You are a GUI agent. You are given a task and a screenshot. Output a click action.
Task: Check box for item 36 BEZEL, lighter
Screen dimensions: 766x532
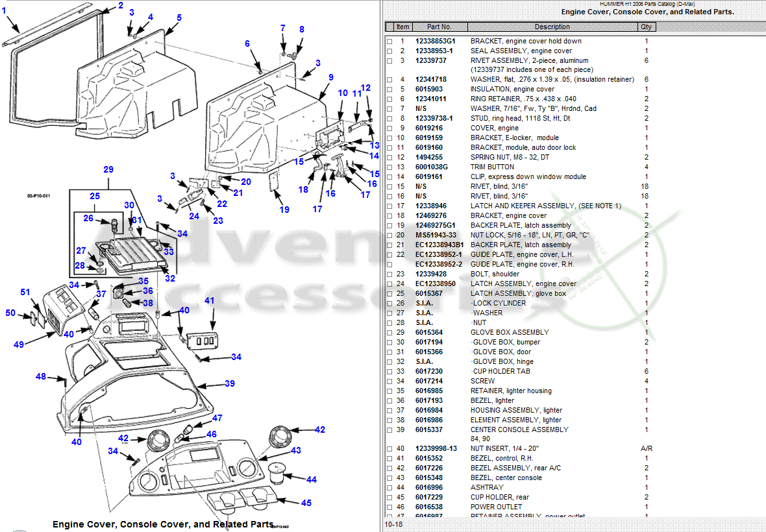click(389, 401)
